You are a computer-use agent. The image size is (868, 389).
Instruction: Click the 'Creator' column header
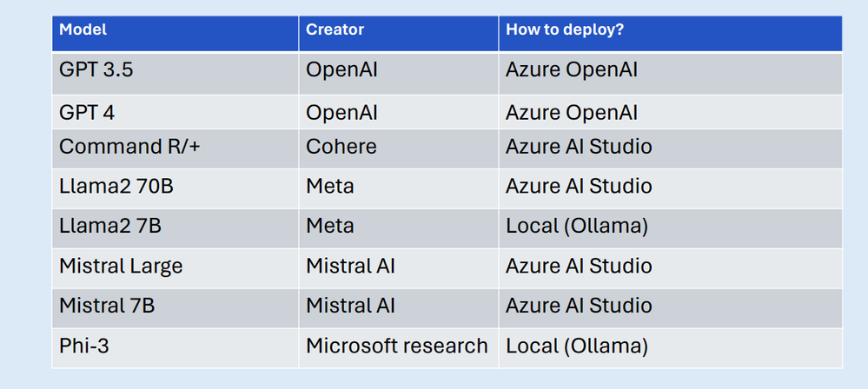click(399, 34)
